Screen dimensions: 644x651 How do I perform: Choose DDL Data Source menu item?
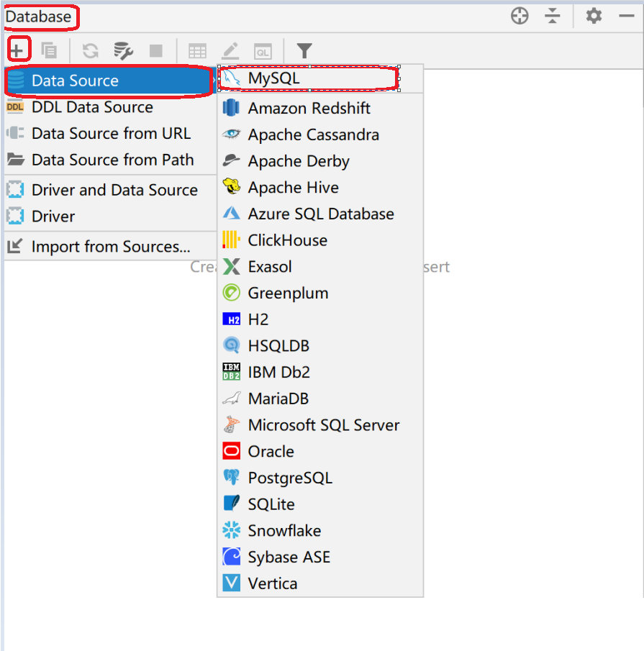[x=111, y=107]
